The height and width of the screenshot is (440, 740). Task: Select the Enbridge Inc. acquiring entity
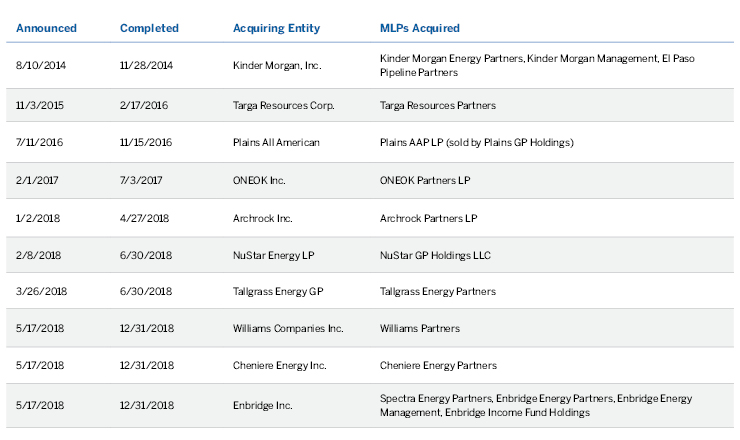[262, 405]
